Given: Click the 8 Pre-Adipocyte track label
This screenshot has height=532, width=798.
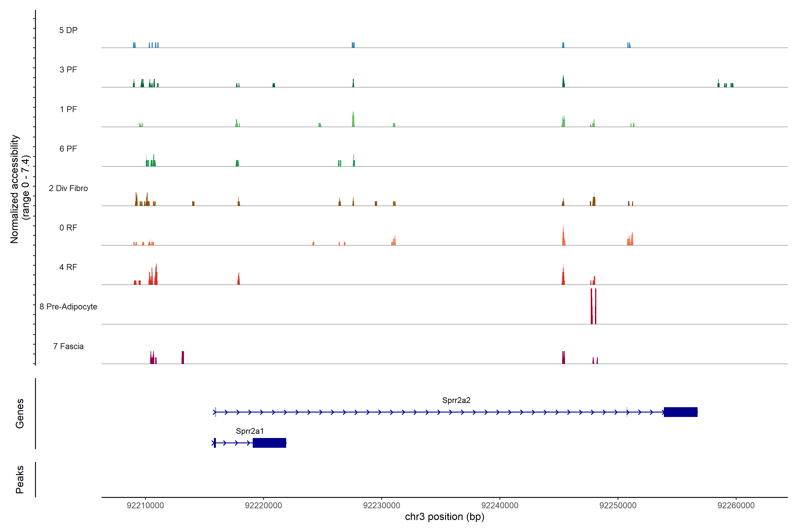Looking at the screenshot, I should (x=68, y=307).
